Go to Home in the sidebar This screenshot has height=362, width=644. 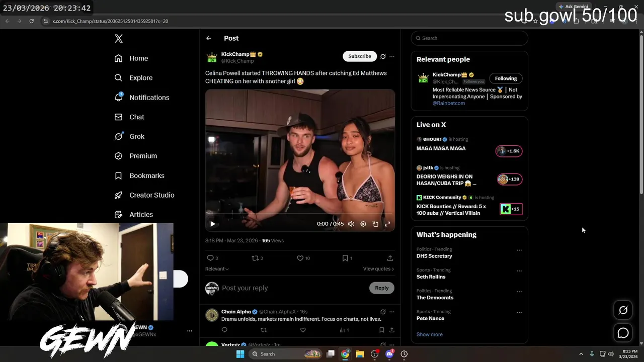pyautogui.click(x=131, y=58)
